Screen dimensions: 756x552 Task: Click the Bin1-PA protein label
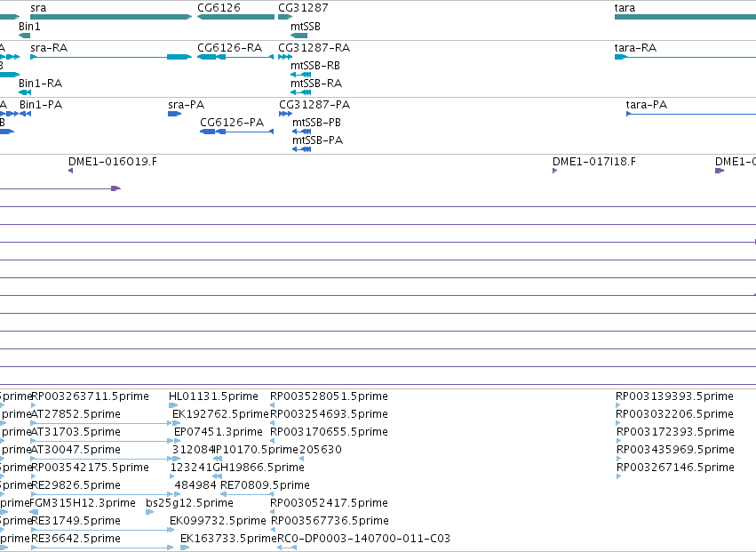point(41,105)
